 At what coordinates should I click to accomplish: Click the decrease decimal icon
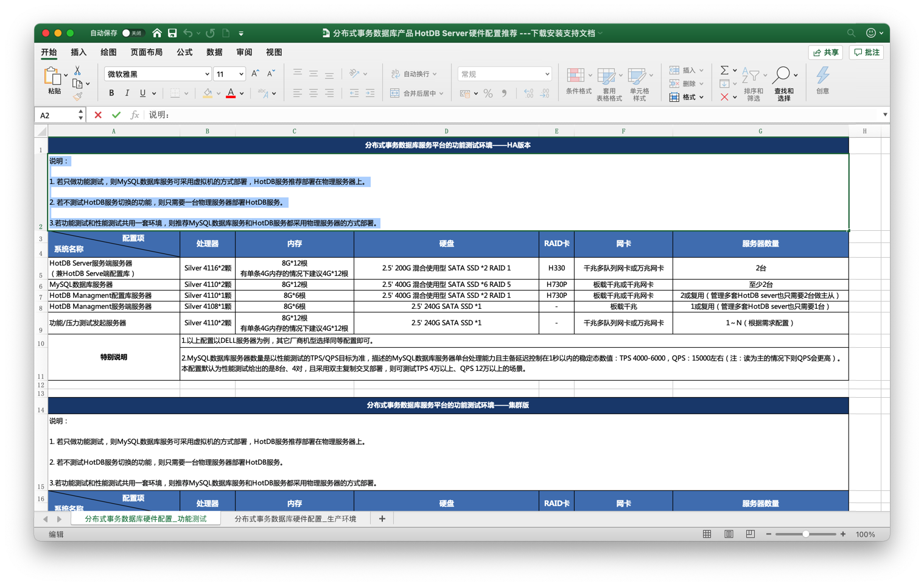[544, 93]
